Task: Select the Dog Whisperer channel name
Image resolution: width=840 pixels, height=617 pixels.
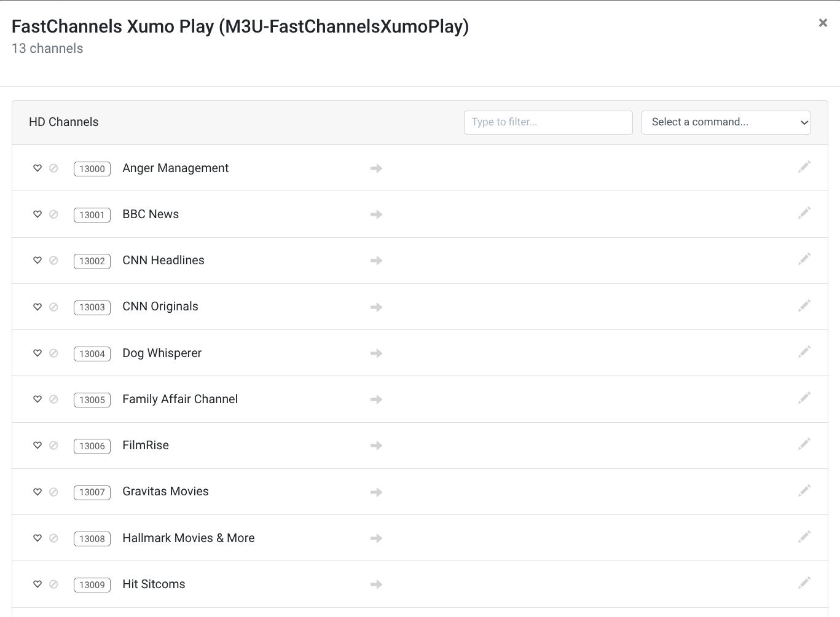Action: point(162,353)
